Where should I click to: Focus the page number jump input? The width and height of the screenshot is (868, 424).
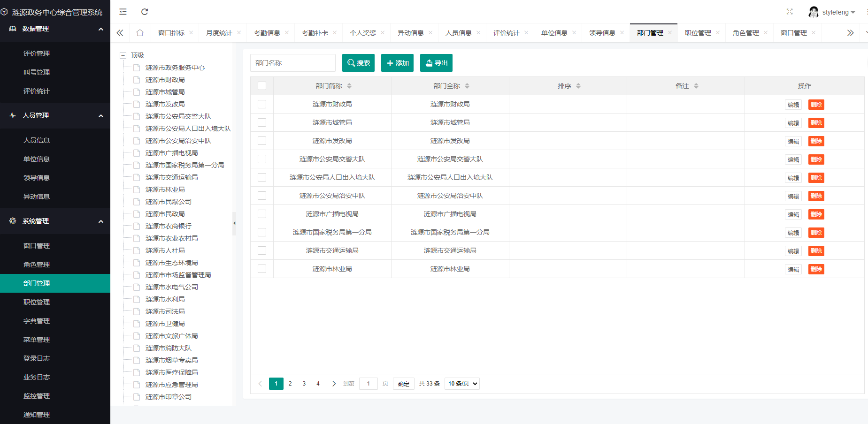point(369,384)
